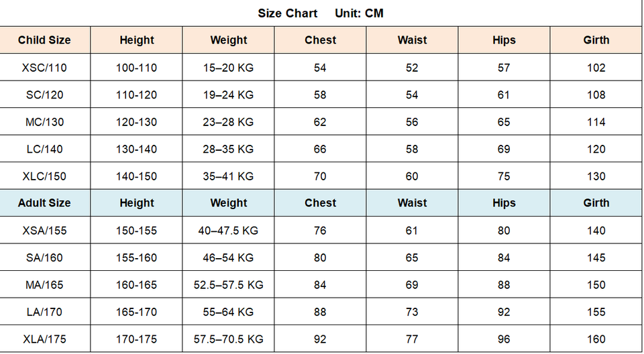Select the LA/170 size cell
The width and height of the screenshot is (644, 354).
point(44,312)
